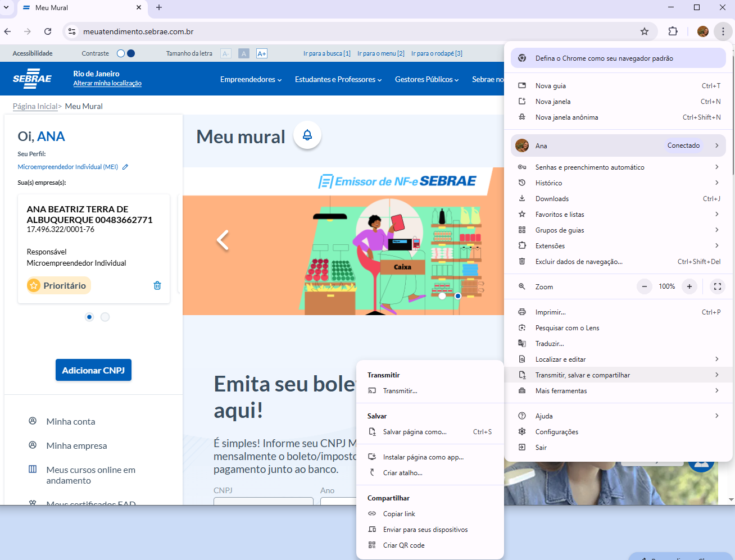Click the 100% zoom level value
This screenshot has height=560, width=735.
point(667,286)
